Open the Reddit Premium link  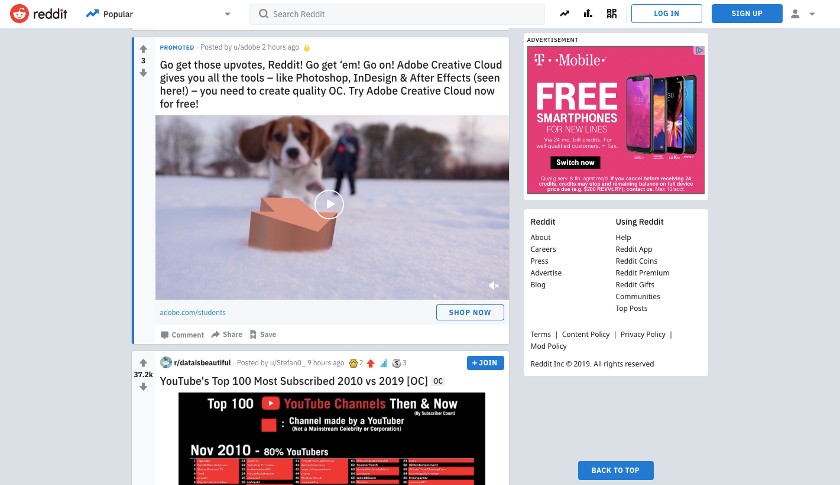(642, 273)
